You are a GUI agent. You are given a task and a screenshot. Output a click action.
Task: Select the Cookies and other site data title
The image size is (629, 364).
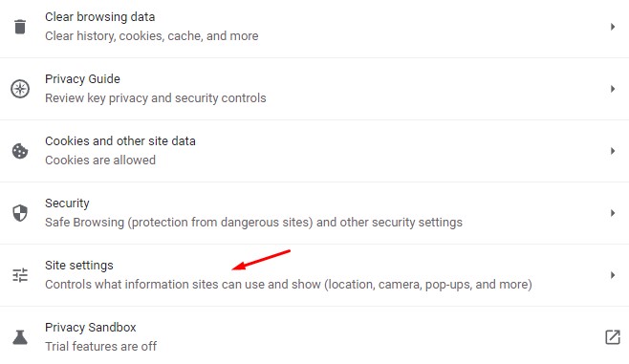pos(120,141)
